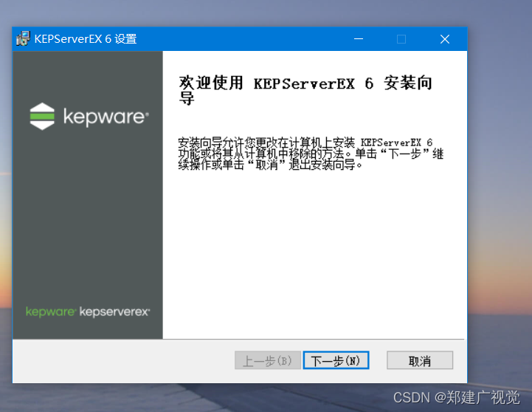Close the KEPServerEX 6 setup window
The image size is (532, 412).
coord(445,39)
